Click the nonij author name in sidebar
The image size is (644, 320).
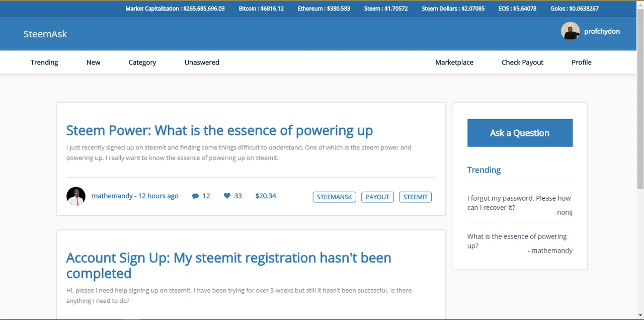pyautogui.click(x=563, y=212)
